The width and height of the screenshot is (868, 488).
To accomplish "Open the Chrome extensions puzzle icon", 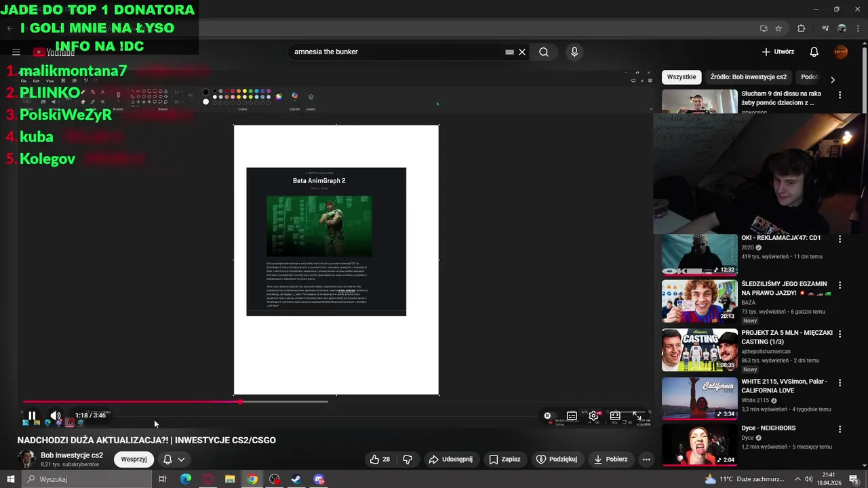I will [802, 28].
